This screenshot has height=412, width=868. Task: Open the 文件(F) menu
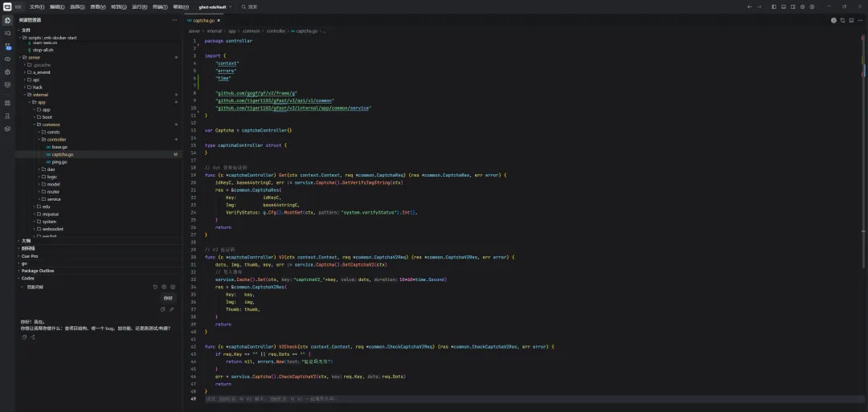click(x=37, y=6)
